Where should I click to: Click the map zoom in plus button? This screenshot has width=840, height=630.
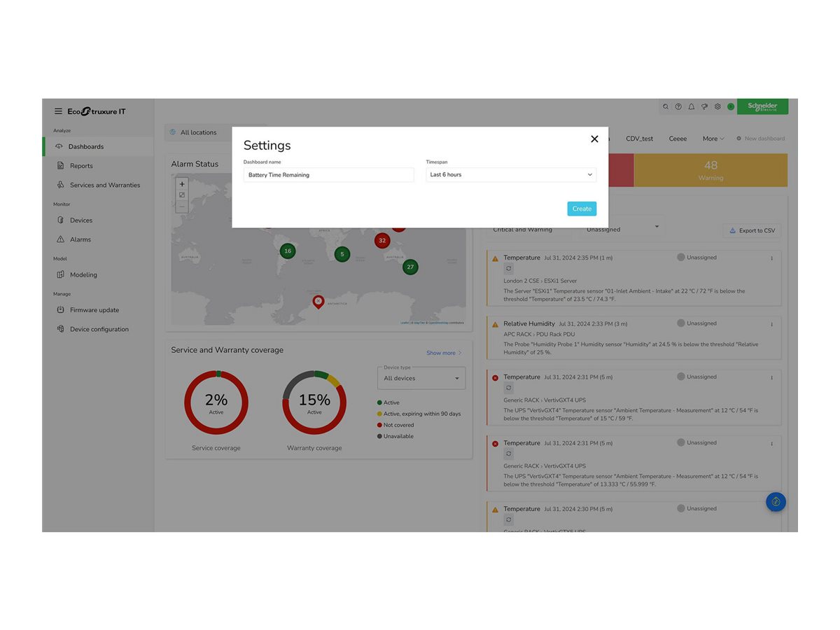point(182,185)
